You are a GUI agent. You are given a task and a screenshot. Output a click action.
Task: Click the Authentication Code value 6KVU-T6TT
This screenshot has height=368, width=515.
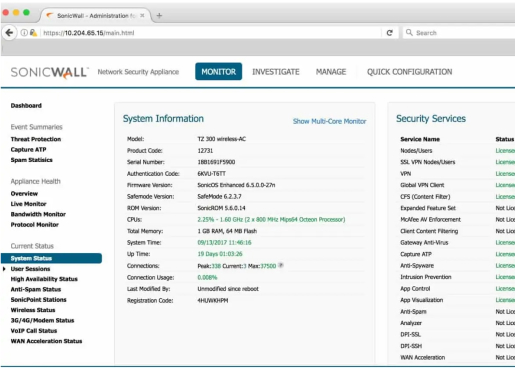tap(211, 174)
